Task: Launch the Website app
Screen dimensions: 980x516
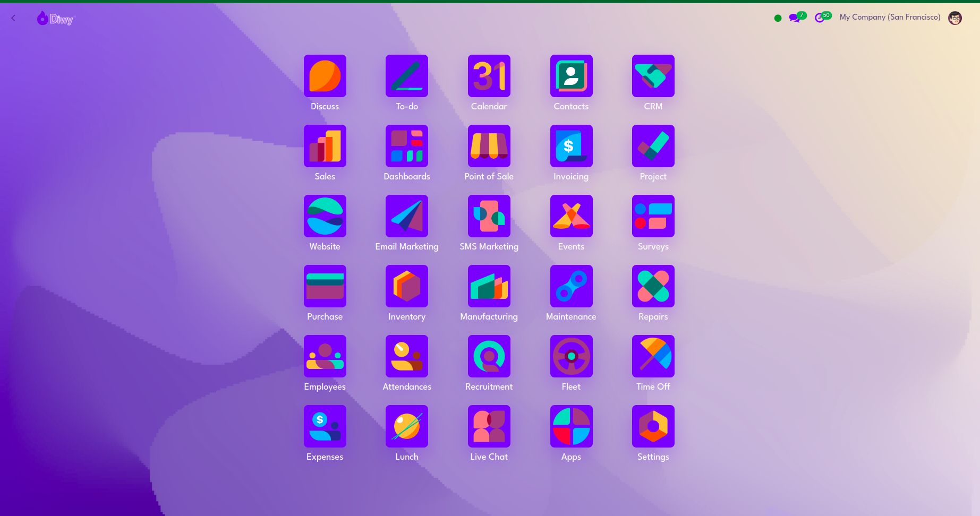Action: (x=325, y=216)
